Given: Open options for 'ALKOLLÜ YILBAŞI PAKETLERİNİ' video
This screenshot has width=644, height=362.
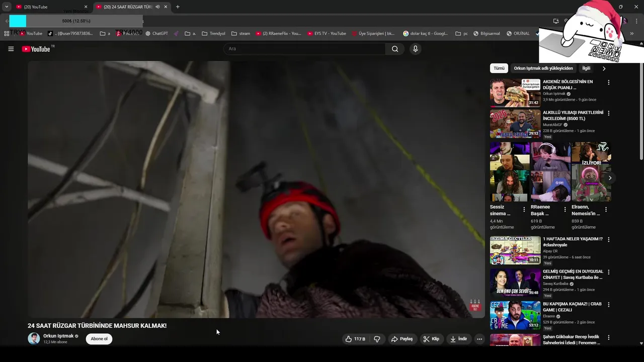Looking at the screenshot, I should (608, 113).
